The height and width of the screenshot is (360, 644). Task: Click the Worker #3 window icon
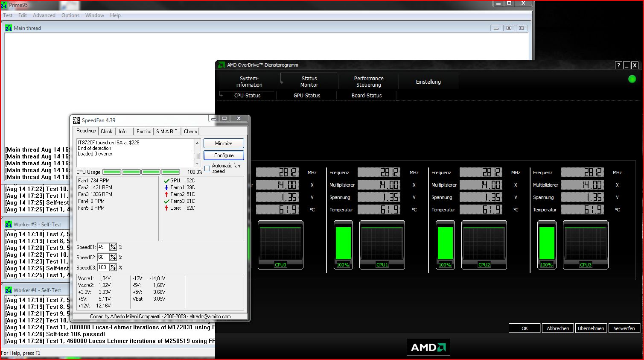tap(9, 225)
